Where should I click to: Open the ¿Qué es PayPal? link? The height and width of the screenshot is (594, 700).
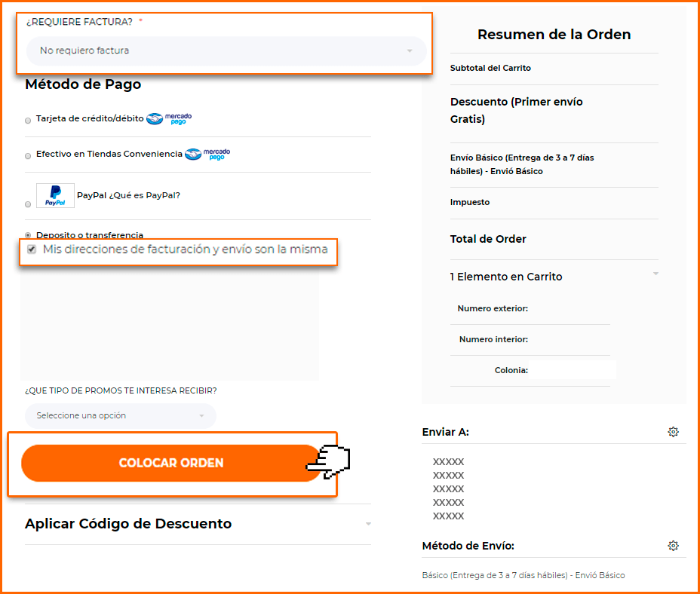(144, 195)
